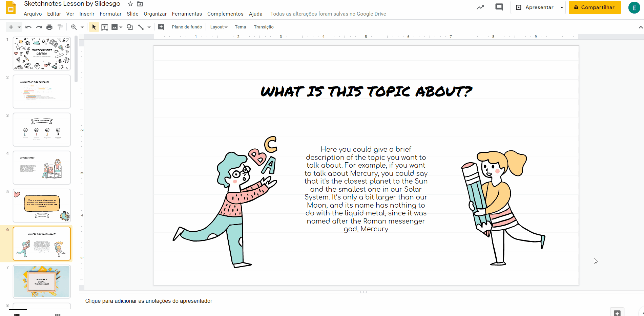Open the Editar menu

[54, 14]
